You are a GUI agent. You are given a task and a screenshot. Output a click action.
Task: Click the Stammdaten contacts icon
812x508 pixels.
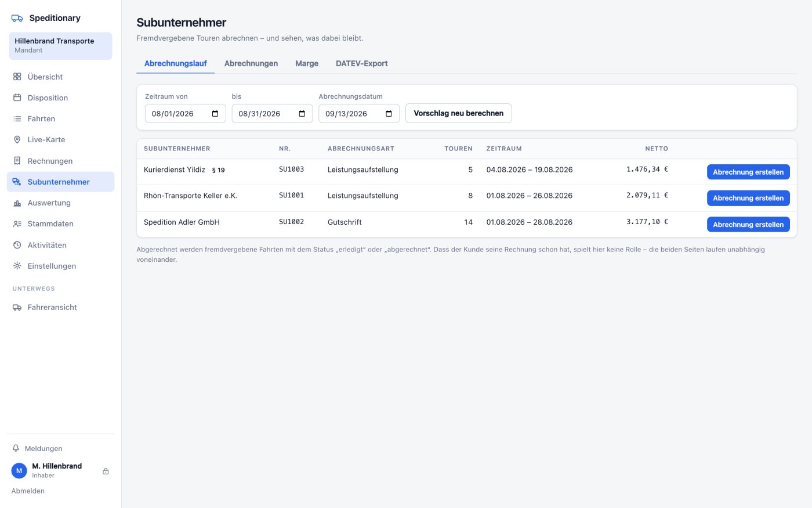[17, 224]
